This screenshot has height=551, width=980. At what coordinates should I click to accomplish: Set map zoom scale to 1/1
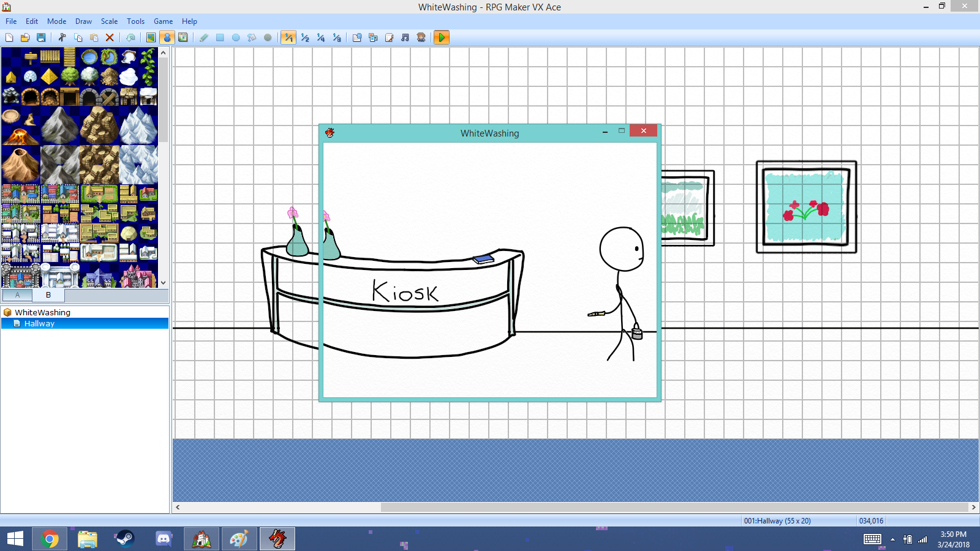(288, 37)
